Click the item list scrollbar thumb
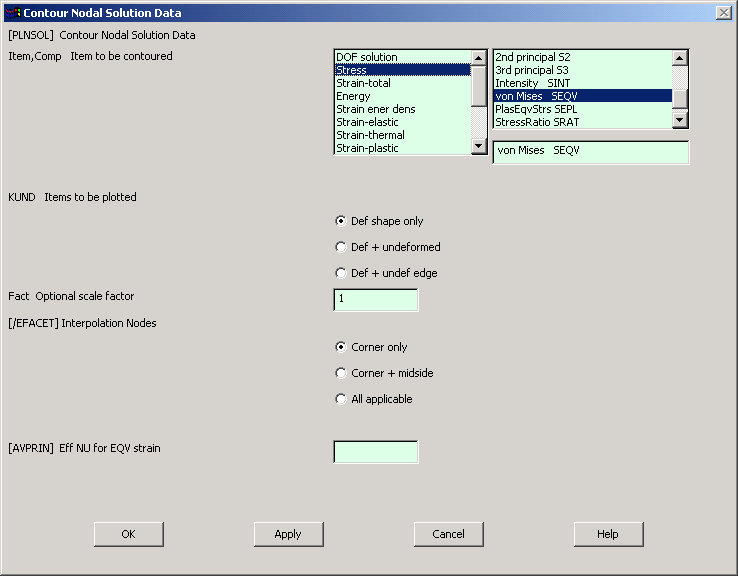The height and width of the screenshot is (576, 738). point(479,86)
